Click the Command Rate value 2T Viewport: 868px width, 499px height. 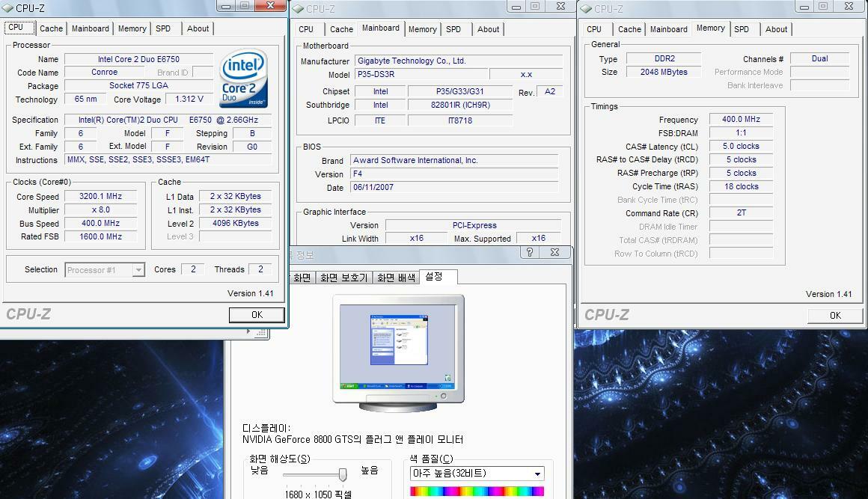tap(742, 213)
